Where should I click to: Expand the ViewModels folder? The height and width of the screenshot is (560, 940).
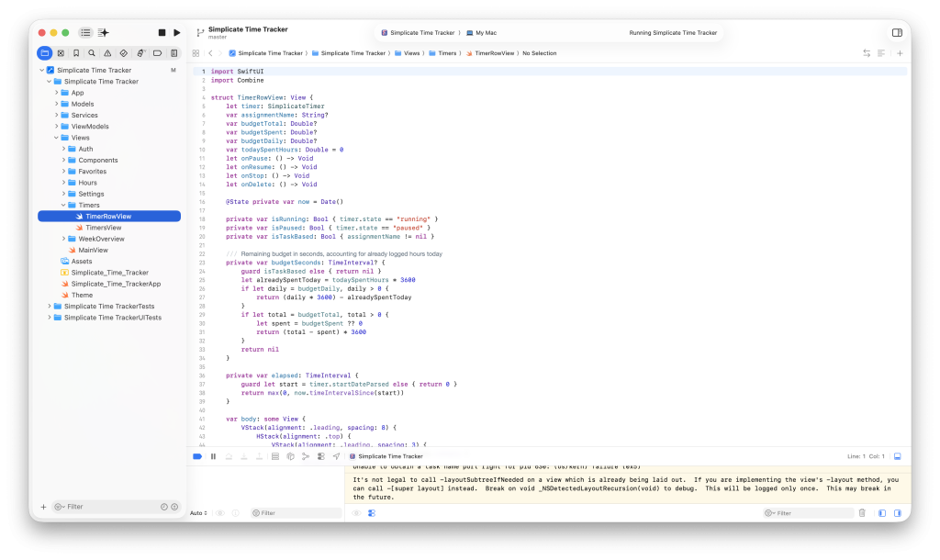[56, 127]
